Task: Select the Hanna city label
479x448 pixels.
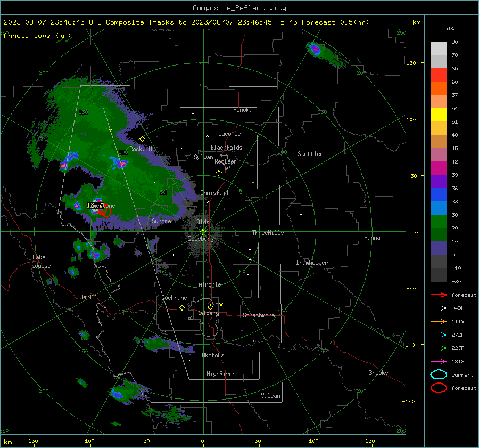Action: (x=372, y=238)
